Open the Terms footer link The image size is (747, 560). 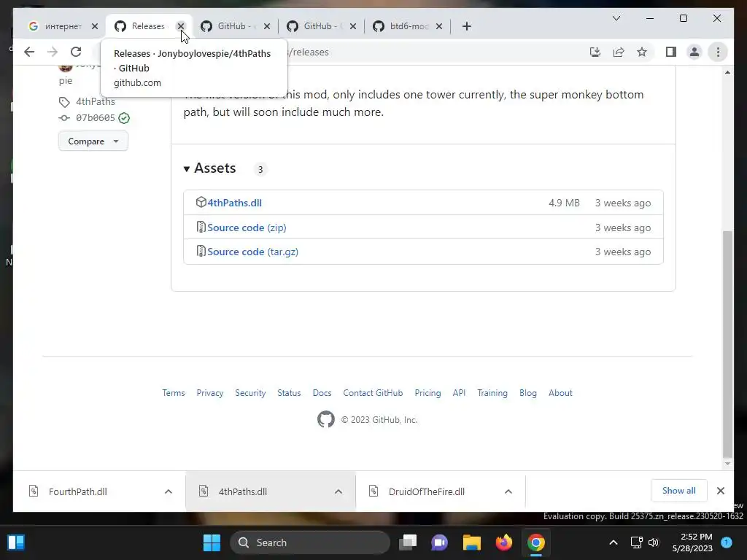pyautogui.click(x=174, y=393)
